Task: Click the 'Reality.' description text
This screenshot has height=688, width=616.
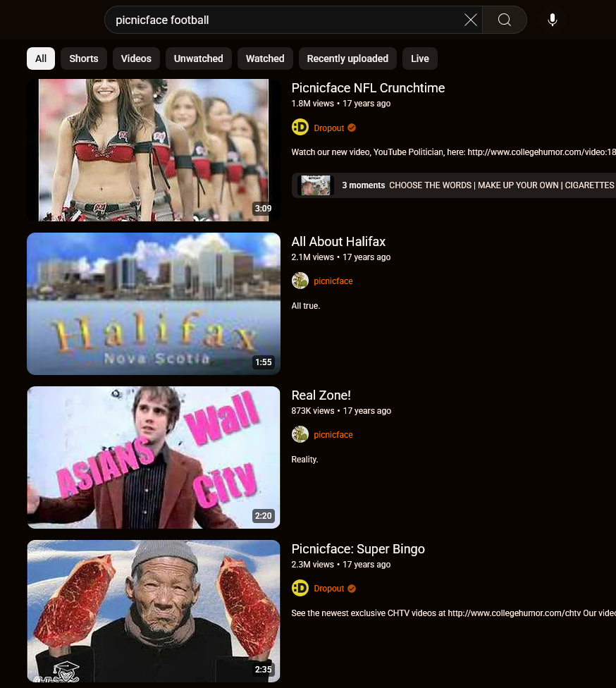Action: [x=304, y=460]
